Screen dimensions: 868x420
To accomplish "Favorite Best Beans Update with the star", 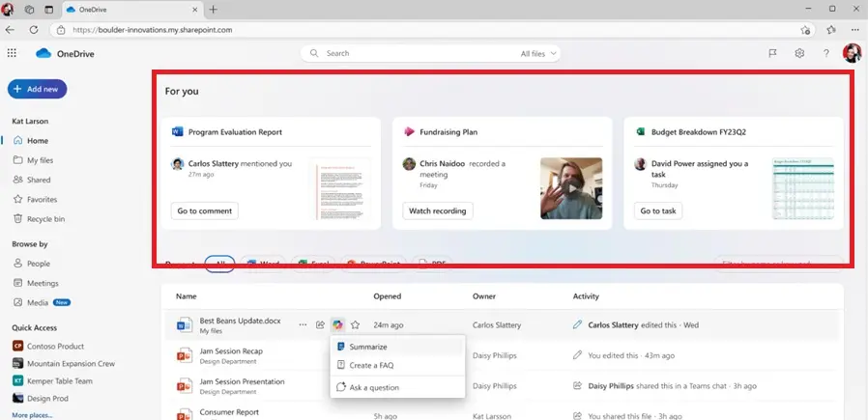I will (x=356, y=325).
